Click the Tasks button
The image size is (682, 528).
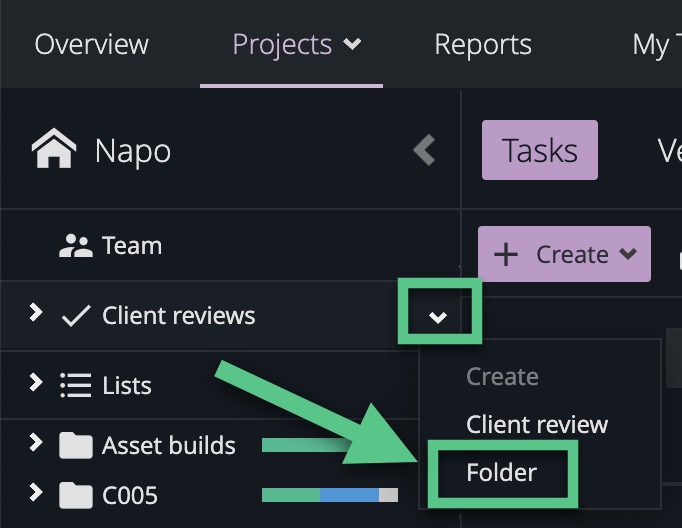(540, 151)
